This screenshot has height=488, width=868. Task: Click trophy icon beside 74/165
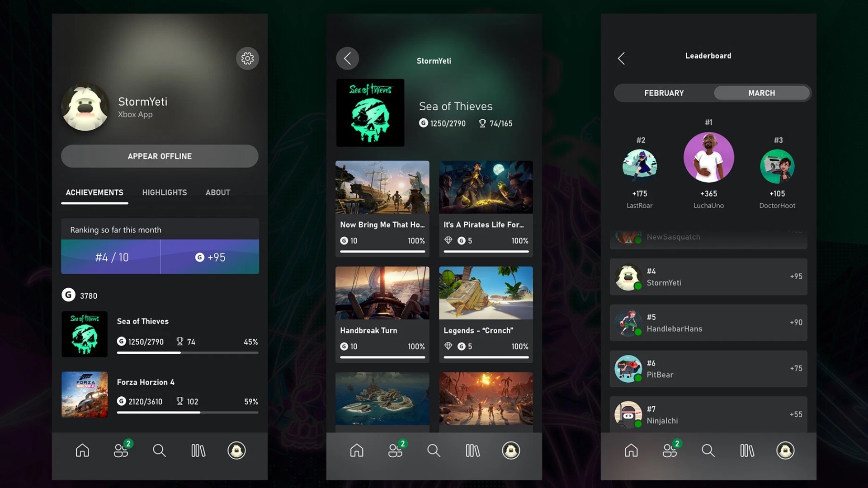pos(482,123)
